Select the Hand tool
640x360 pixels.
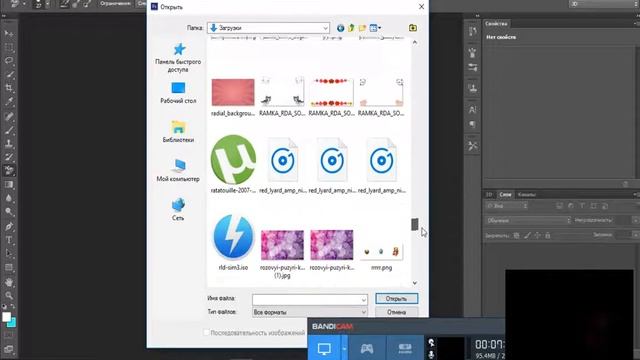point(9,282)
